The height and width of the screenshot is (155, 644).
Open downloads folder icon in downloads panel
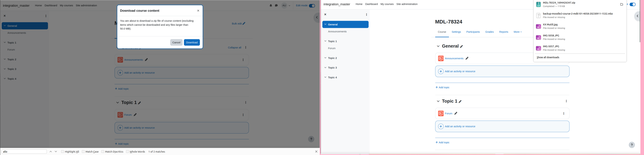click(622, 4)
